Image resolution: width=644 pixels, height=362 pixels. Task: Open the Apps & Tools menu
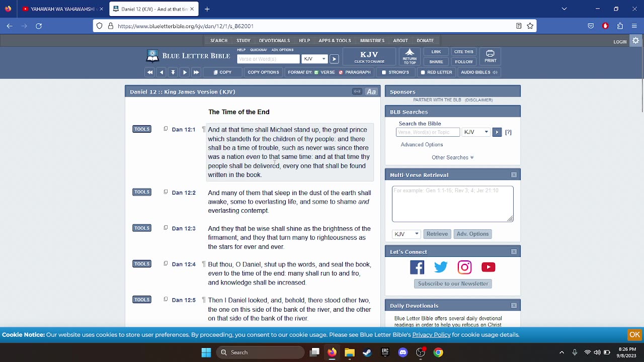[x=335, y=41]
